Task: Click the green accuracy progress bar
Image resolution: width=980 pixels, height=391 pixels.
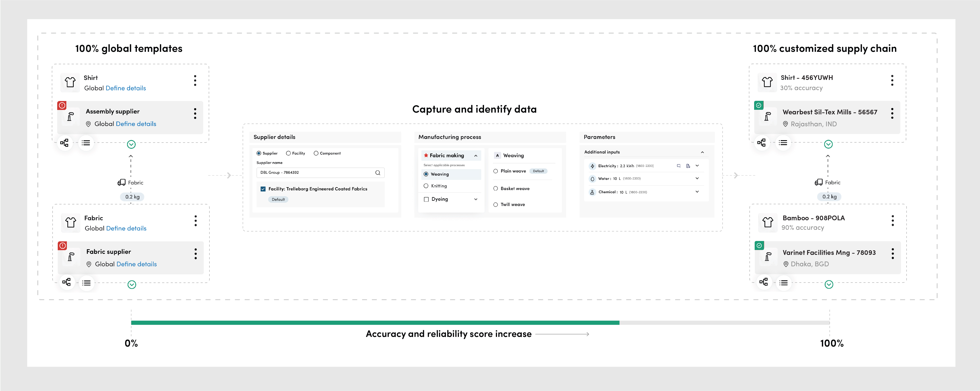Action: tap(375, 322)
